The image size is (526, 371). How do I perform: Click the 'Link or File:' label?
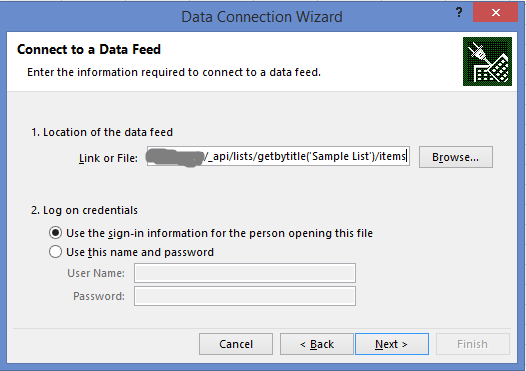coord(108,158)
